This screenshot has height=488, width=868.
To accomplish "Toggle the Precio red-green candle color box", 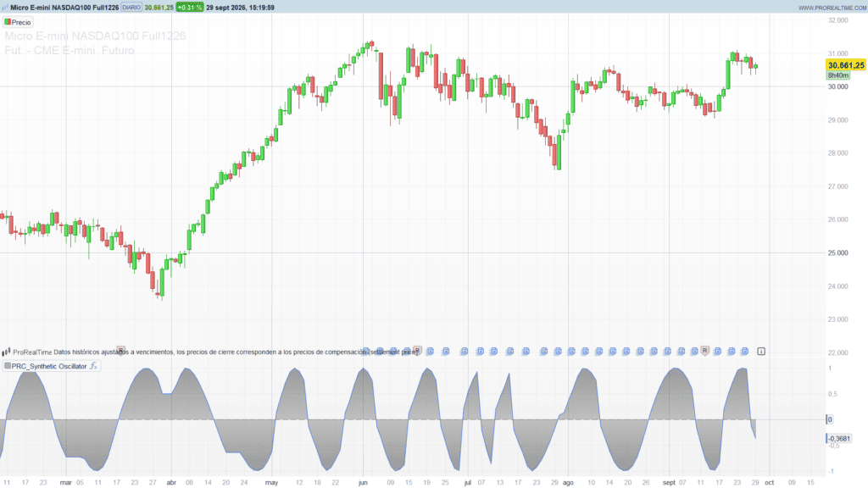I will [x=7, y=22].
